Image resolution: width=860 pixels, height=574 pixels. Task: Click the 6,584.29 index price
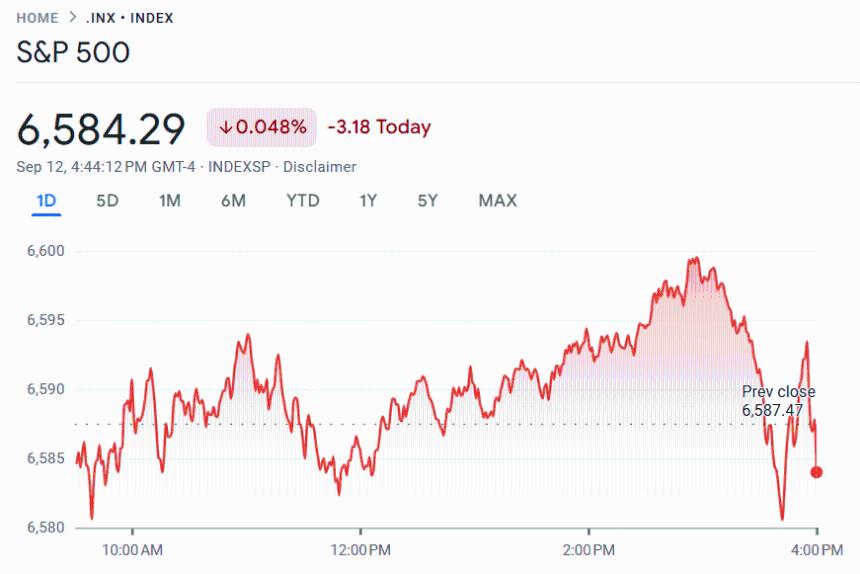[101, 129]
